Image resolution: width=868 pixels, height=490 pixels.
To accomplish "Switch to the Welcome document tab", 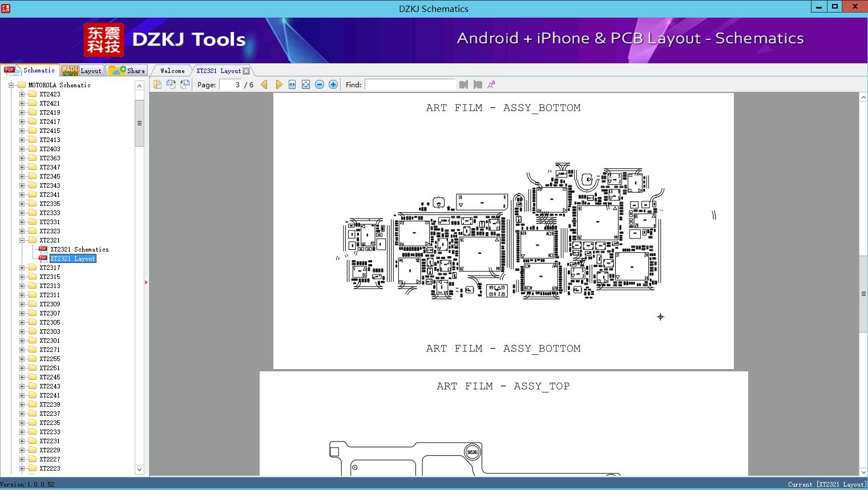I will [x=172, y=71].
